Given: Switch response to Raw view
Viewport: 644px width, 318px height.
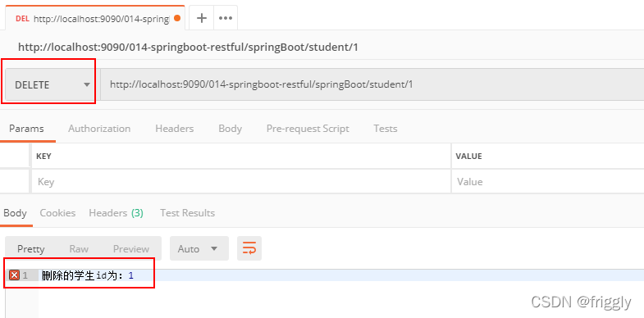Looking at the screenshot, I should pos(79,248).
